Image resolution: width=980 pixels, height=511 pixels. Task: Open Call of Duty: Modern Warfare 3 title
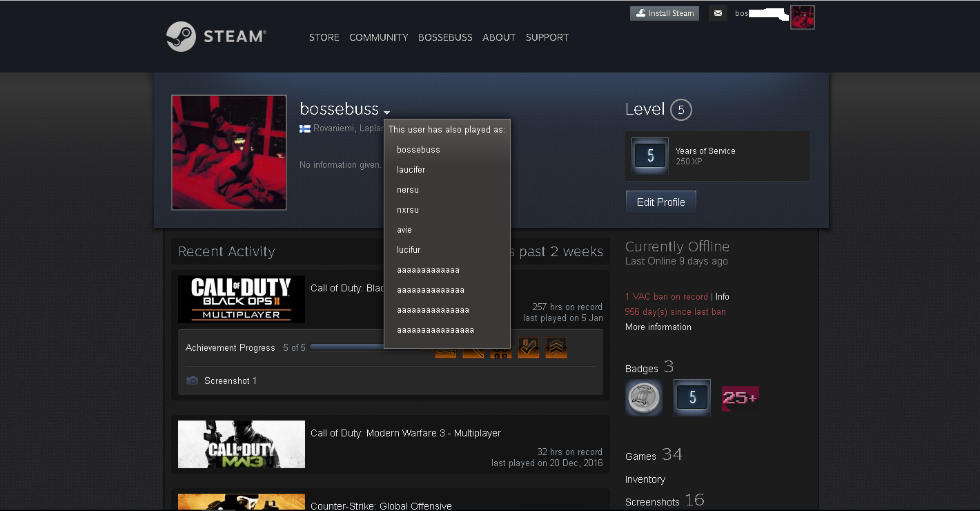tap(406, 433)
